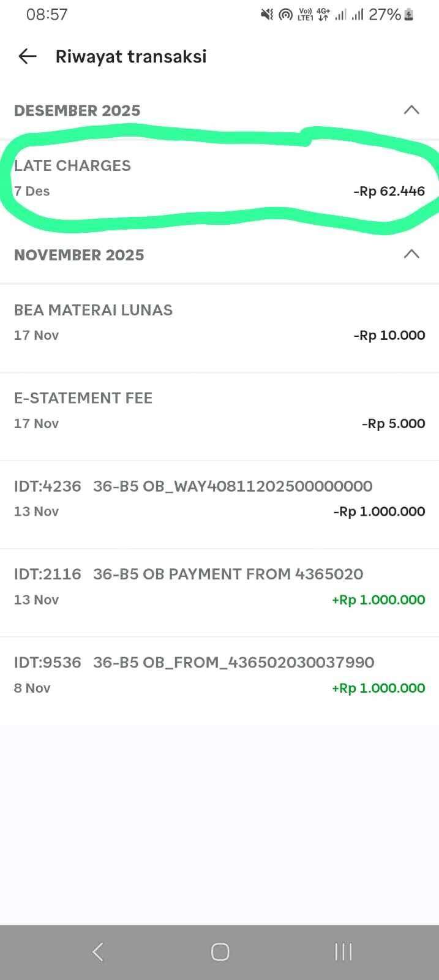Open the Android recent apps button
The image size is (439, 980).
[x=343, y=952]
